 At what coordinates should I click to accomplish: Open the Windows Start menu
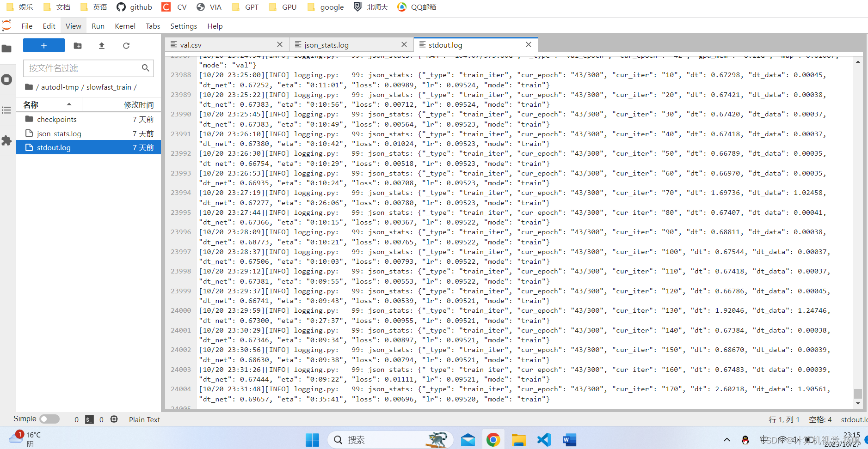coord(312,440)
